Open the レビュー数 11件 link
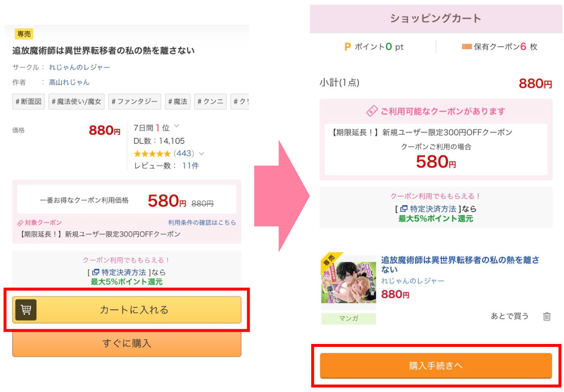The height and width of the screenshot is (392, 564). (191, 166)
